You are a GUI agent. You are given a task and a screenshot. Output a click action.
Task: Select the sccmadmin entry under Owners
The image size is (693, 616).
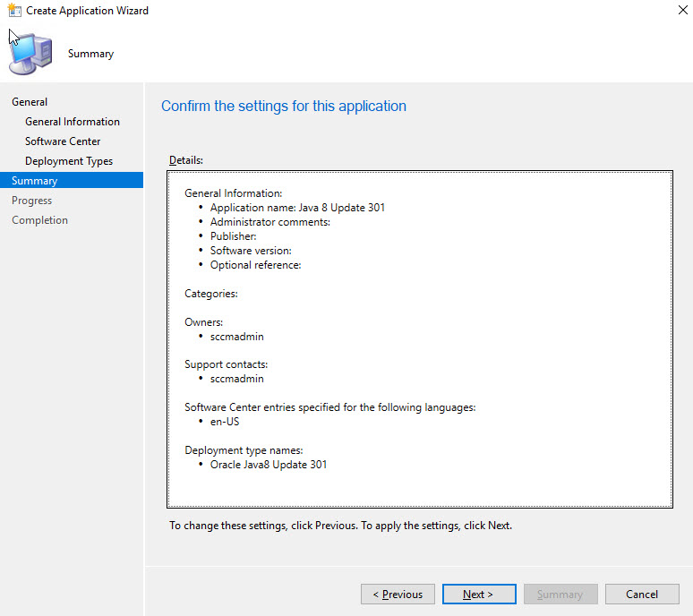tap(236, 337)
